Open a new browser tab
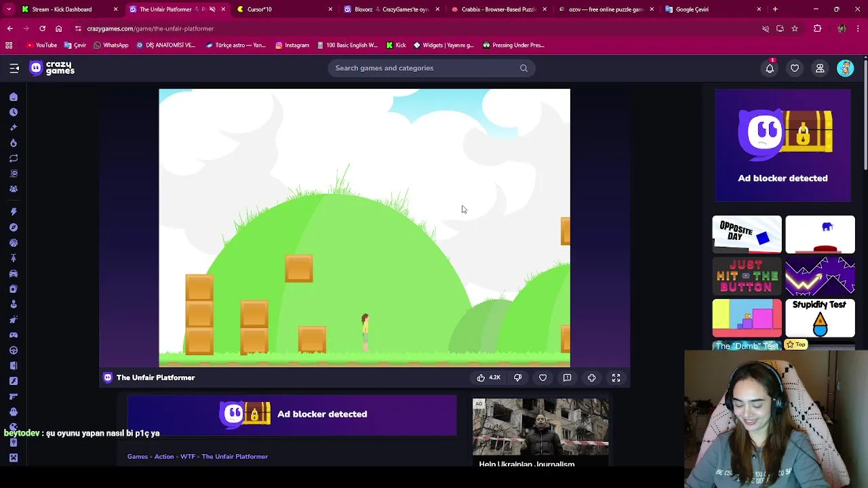 point(775,9)
